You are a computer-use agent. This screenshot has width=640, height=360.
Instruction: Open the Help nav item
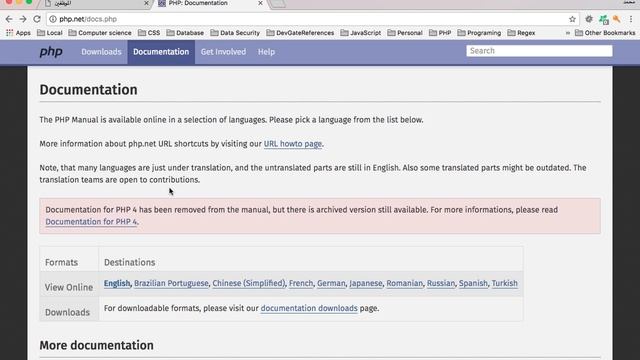click(266, 52)
